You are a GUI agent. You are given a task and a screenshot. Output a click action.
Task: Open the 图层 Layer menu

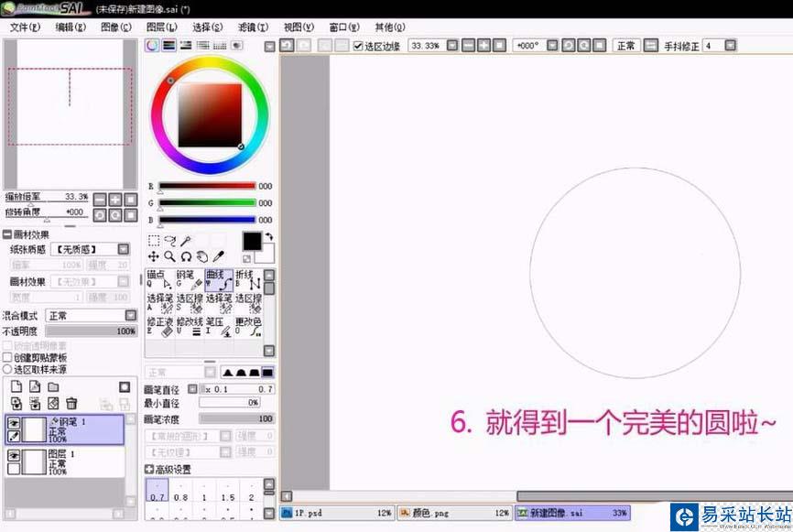(161, 27)
